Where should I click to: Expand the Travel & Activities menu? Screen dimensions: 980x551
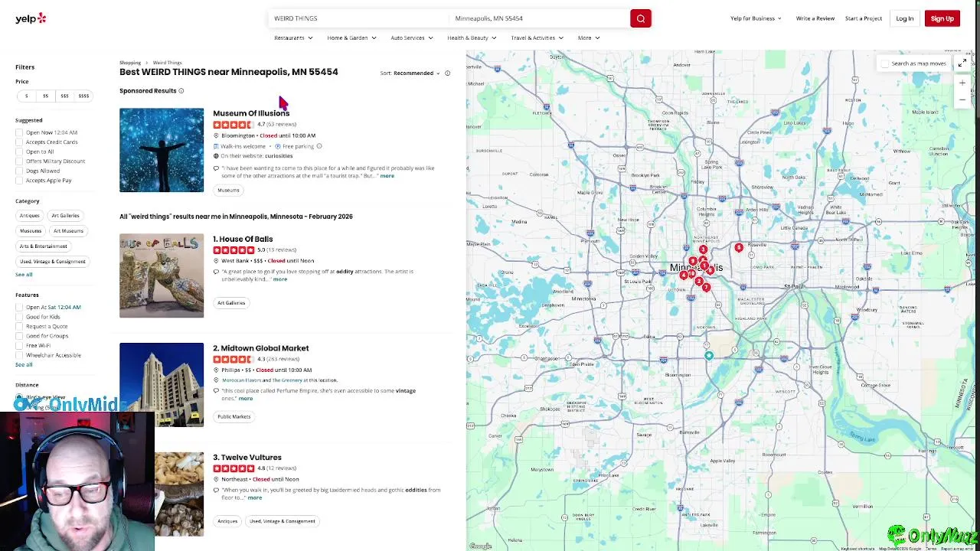tap(537, 37)
